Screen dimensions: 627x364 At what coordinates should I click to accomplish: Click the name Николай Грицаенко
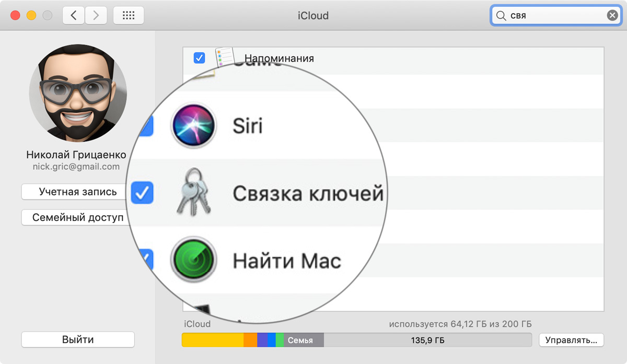(76, 155)
